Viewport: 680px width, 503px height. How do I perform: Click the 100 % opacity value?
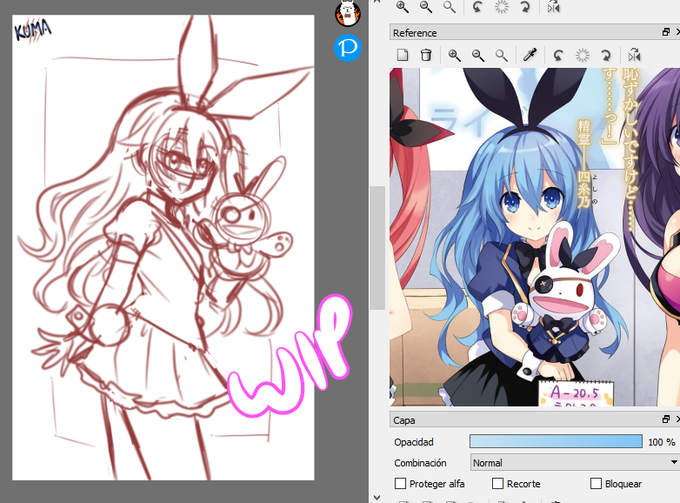coord(661,442)
